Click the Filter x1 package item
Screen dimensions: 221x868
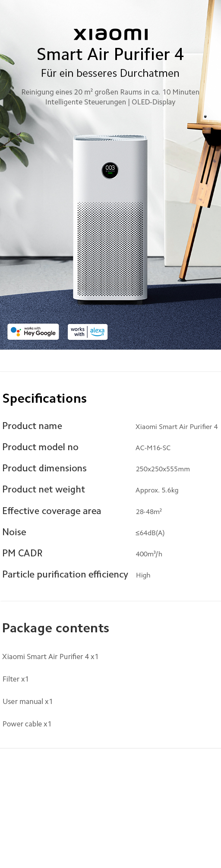(x=16, y=679)
